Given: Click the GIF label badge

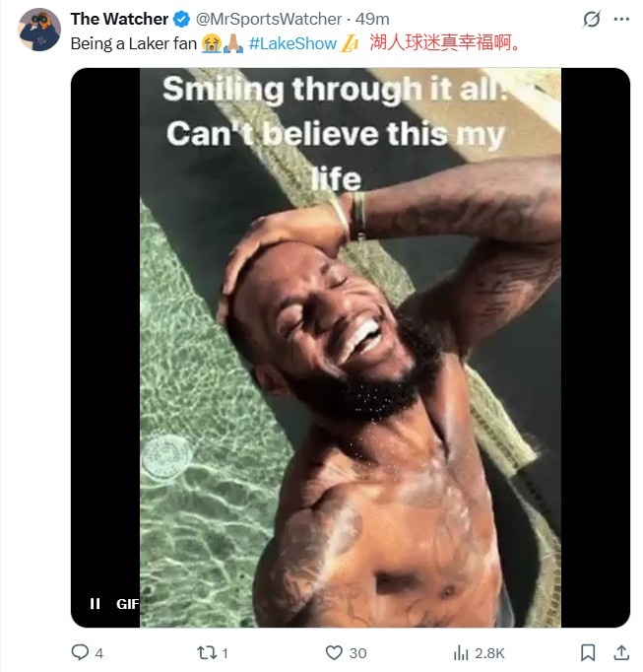Looking at the screenshot, I should [x=127, y=604].
